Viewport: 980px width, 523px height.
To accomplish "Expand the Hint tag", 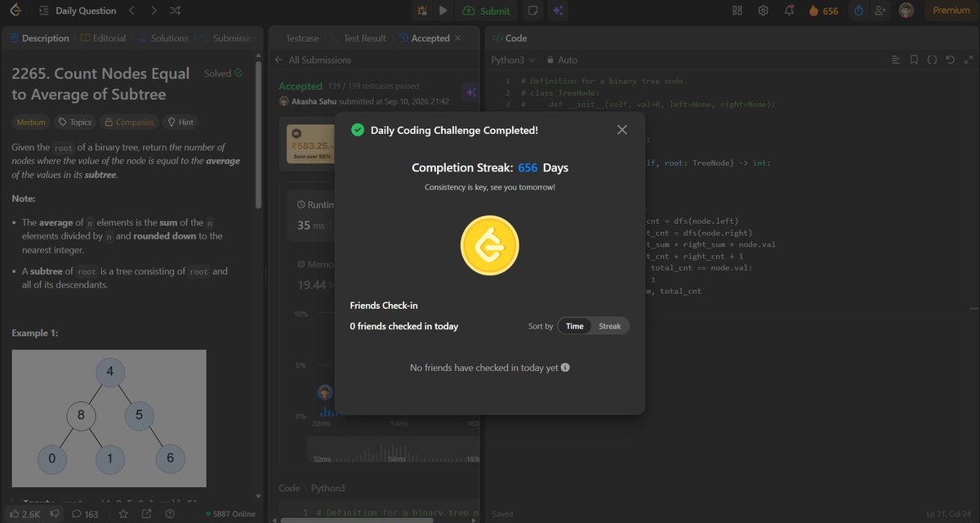I will point(180,123).
